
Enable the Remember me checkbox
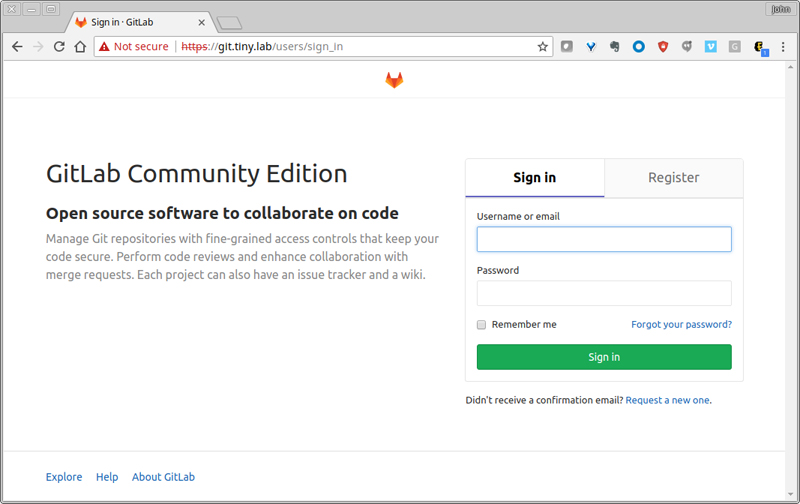[481, 325]
